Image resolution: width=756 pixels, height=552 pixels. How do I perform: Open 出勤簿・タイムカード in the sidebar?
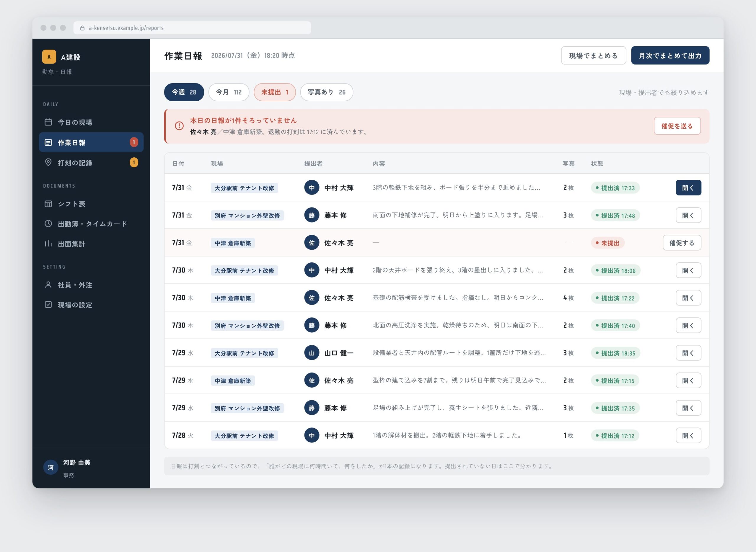[91, 223]
